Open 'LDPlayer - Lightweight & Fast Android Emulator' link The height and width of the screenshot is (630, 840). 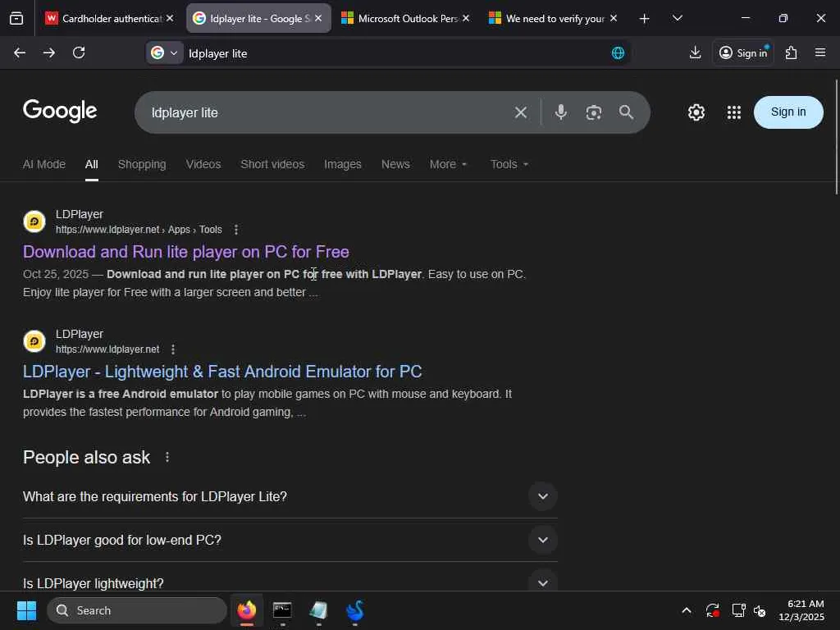(222, 372)
